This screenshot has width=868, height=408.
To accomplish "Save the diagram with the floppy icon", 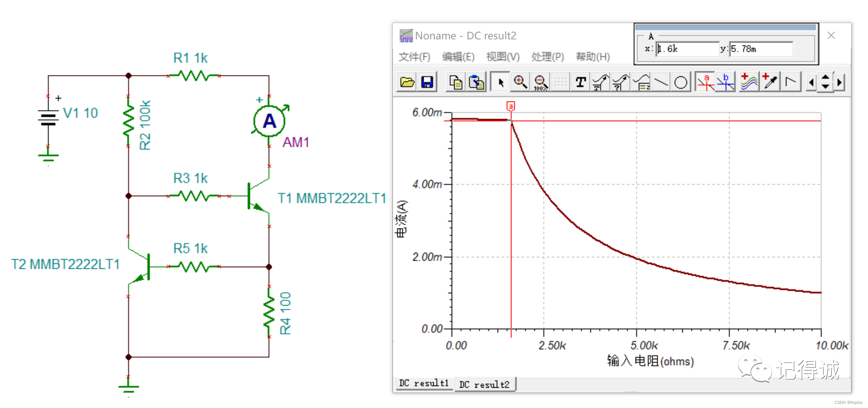I will (427, 82).
